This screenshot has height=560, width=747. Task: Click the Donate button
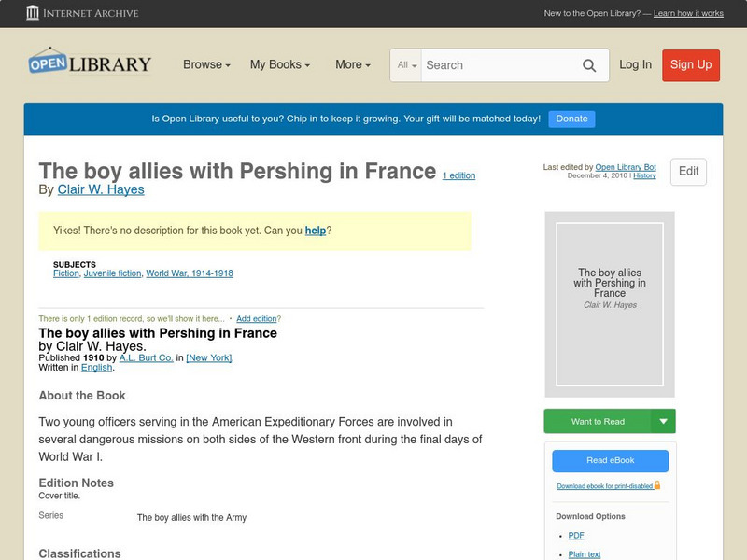(571, 119)
